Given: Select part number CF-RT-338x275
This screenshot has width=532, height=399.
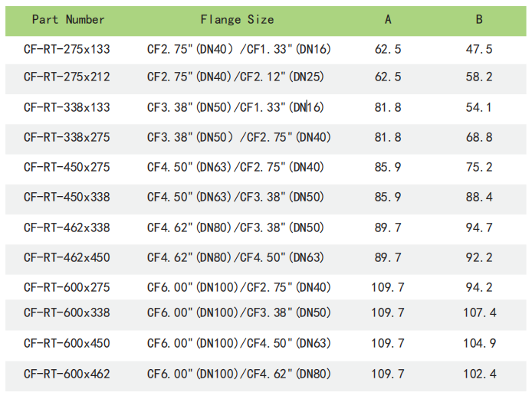Looking at the screenshot, I should point(67,137).
